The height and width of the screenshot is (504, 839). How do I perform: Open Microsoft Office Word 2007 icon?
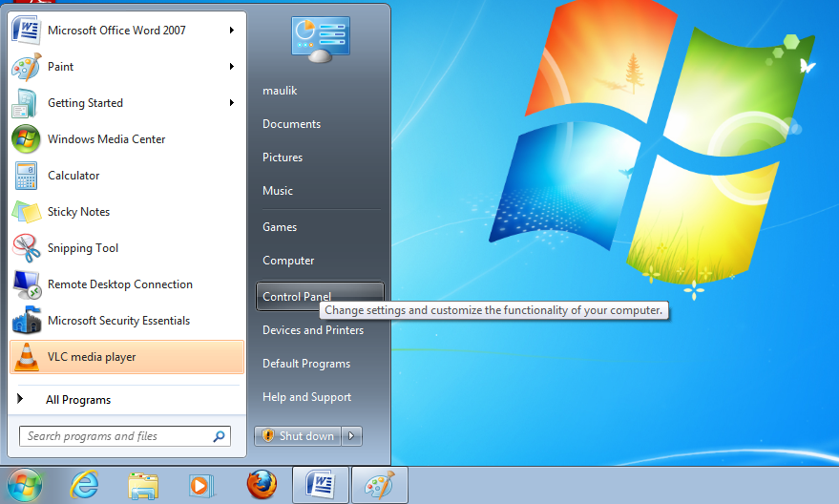[26, 30]
